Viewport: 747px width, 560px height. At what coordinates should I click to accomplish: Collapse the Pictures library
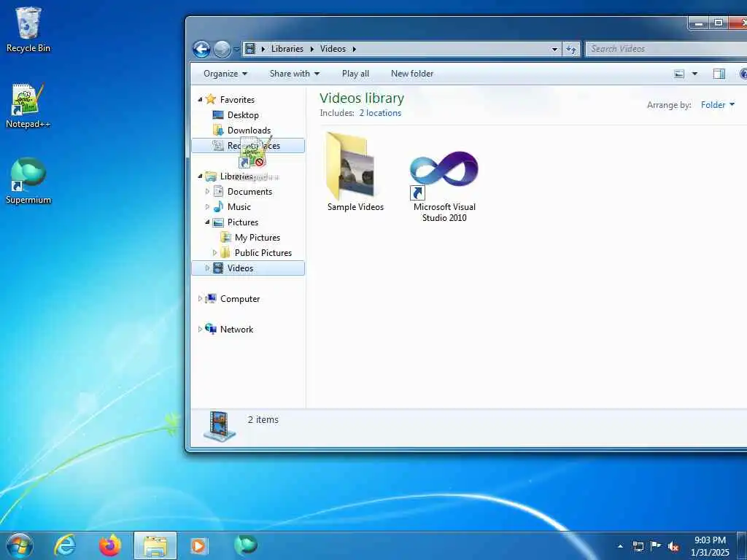click(207, 222)
